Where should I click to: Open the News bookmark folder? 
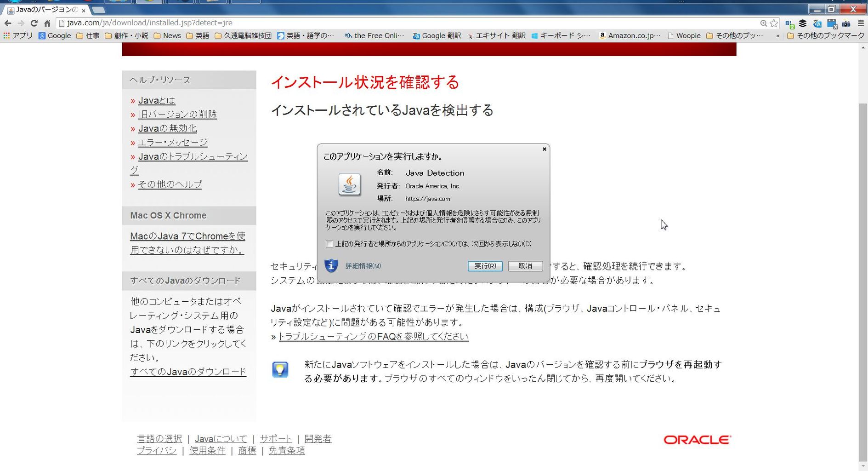[167, 35]
